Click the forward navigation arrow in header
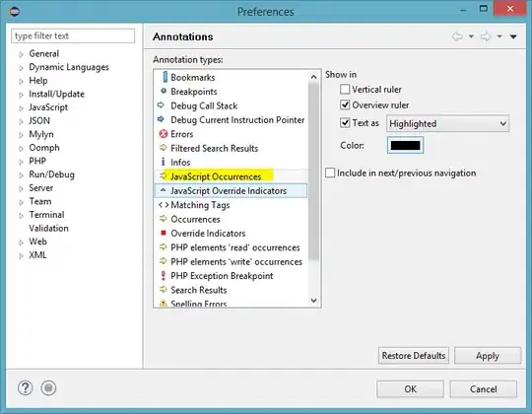The image size is (532, 414). 486,36
